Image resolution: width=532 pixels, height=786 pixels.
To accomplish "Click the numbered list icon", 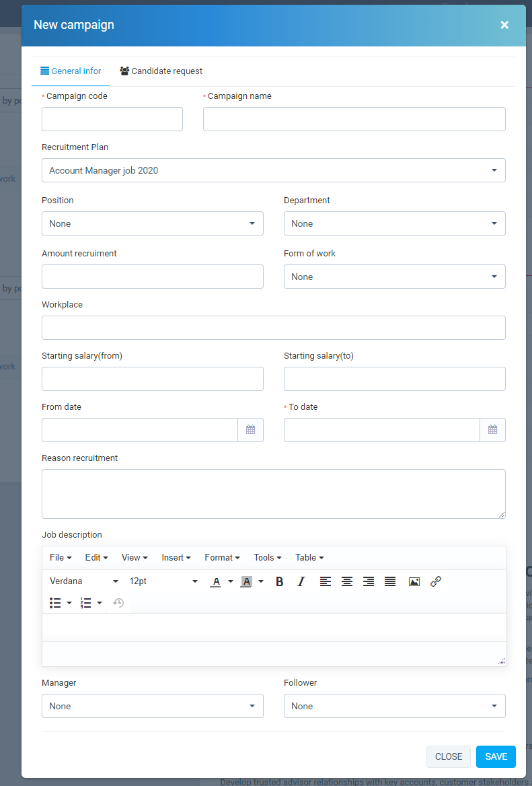I will [86, 603].
